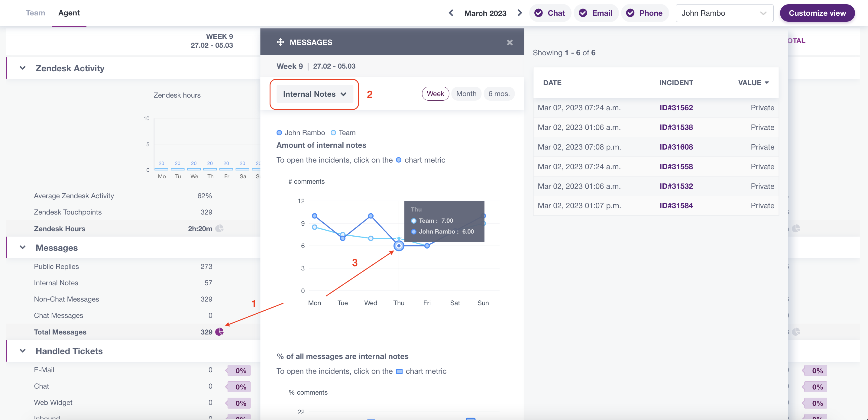868x420 pixels.
Task: Toggle John Rambo series in chart legend
Action: [300, 133]
